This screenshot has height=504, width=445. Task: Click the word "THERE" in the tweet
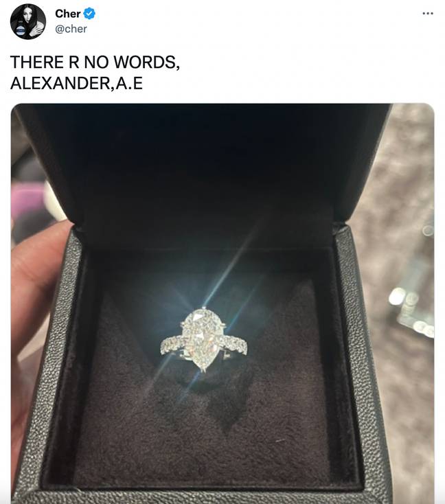tap(37, 62)
